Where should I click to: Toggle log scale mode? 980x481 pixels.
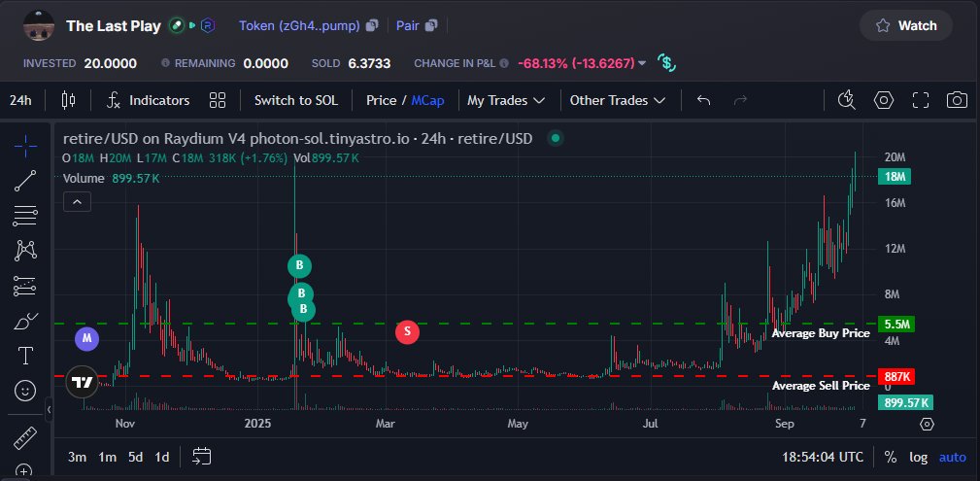point(918,458)
